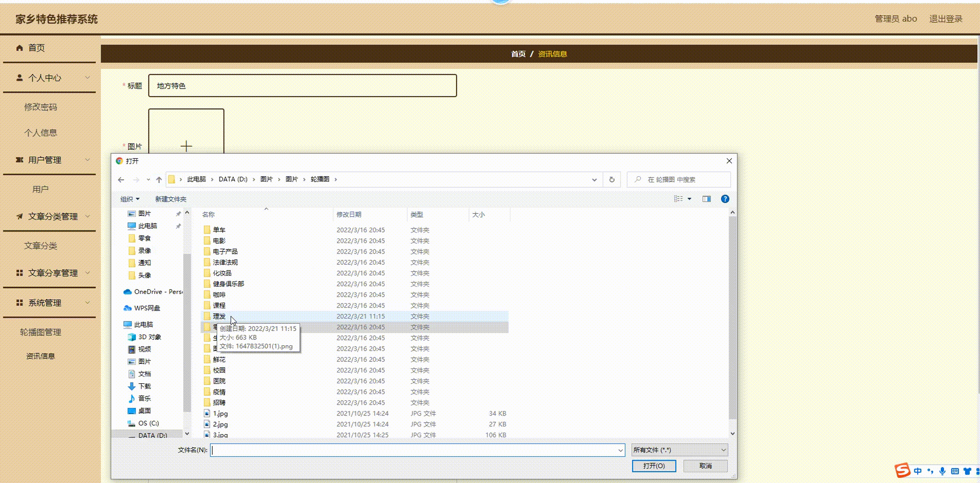
Task: Open file dialog help icon
Action: (725, 199)
